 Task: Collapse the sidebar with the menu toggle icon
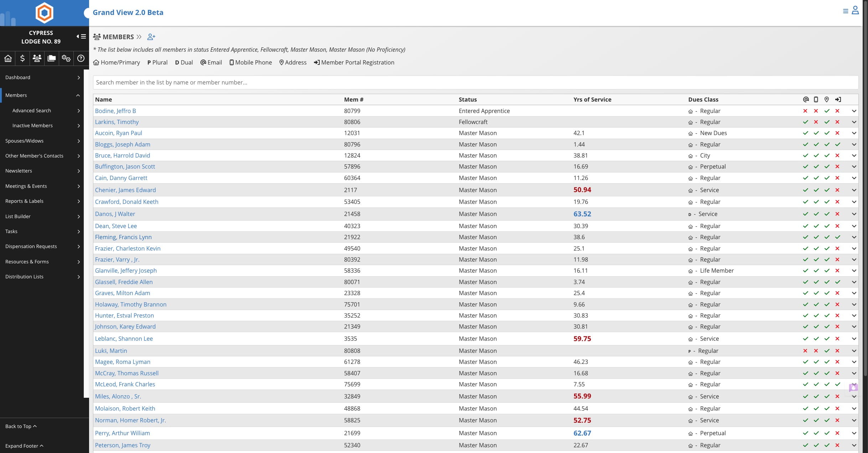(81, 36)
